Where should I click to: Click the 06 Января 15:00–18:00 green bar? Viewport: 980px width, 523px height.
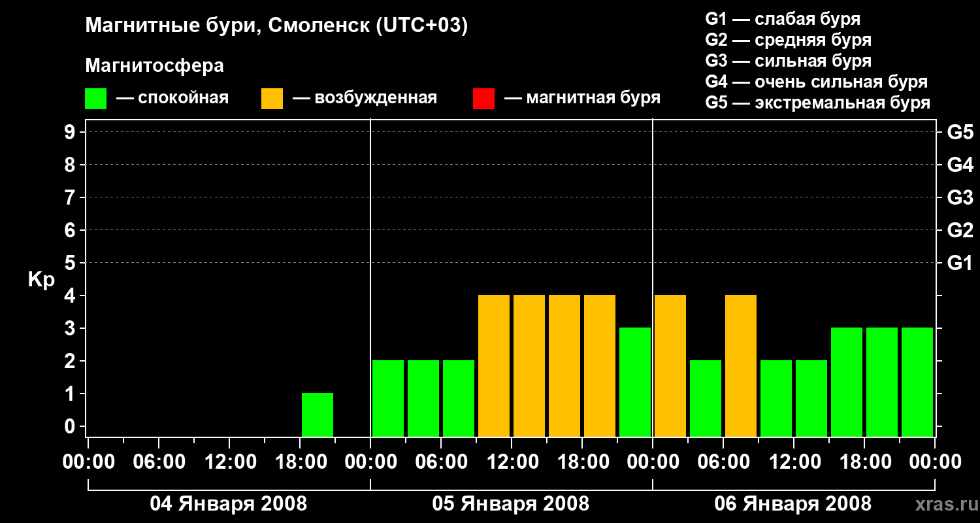coord(847,382)
